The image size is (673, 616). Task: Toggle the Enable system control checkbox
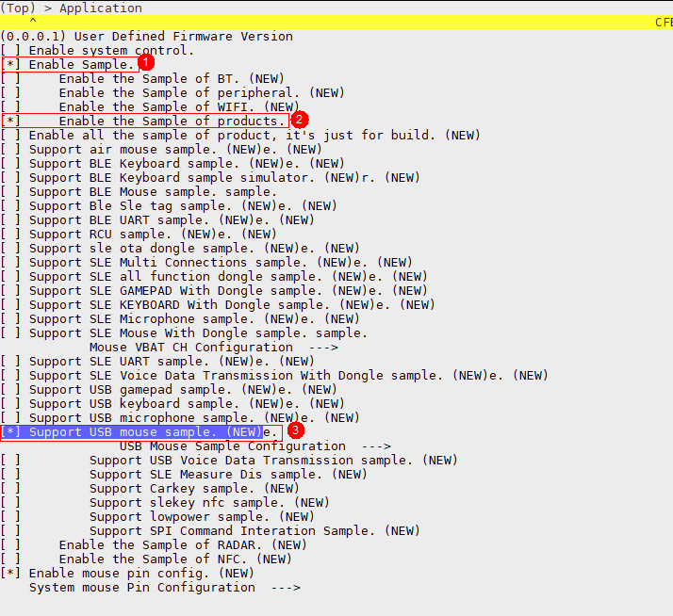pyautogui.click(x=11, y=50)
